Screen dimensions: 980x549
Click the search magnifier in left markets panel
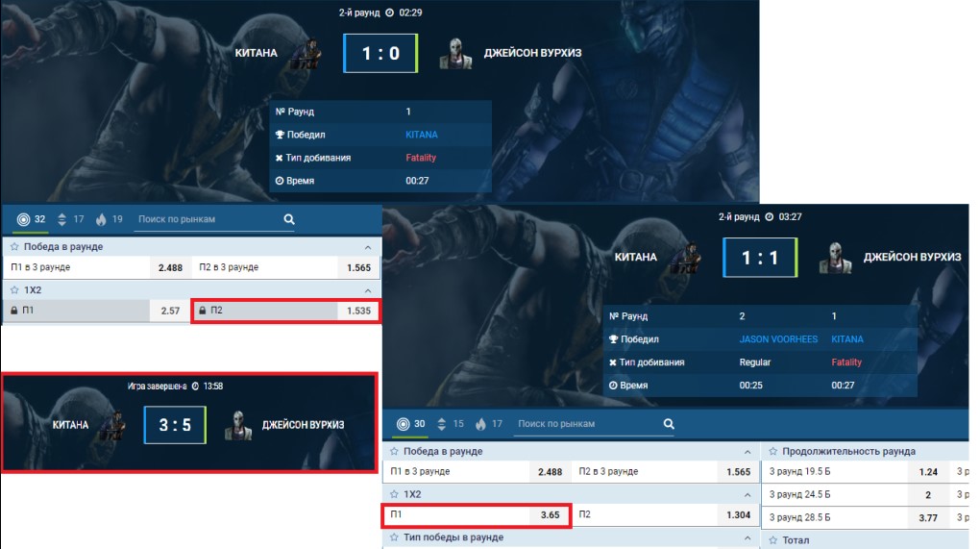point(289,219)
